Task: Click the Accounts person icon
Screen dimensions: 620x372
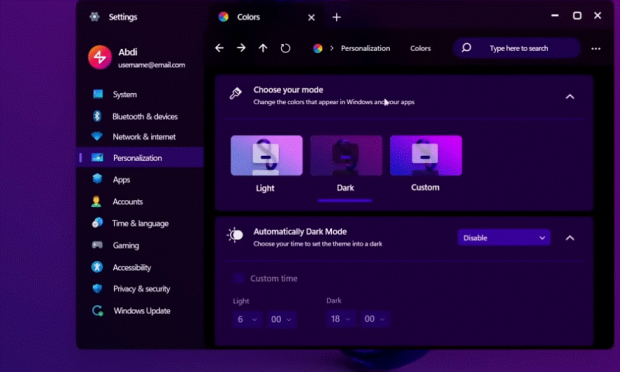Action: [x=96, y=201]
